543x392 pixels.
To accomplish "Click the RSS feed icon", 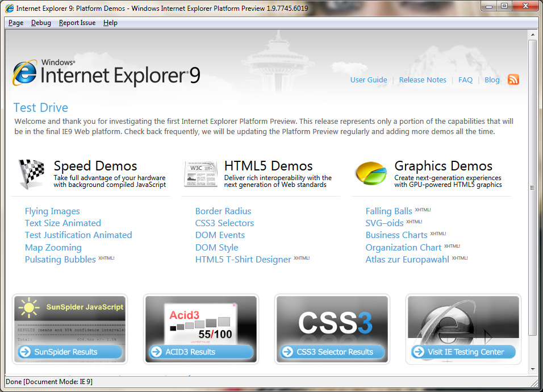I will tap(513, 80).
